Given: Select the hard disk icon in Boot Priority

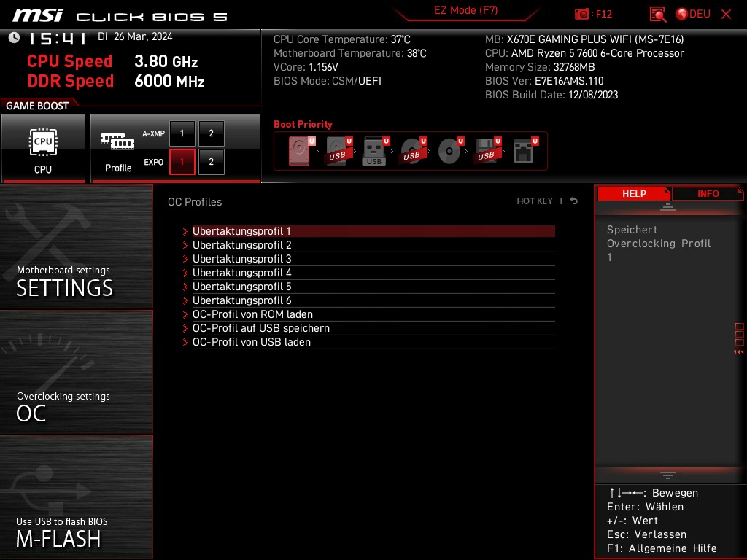Looking at the screenshot, I should [299, 151].
